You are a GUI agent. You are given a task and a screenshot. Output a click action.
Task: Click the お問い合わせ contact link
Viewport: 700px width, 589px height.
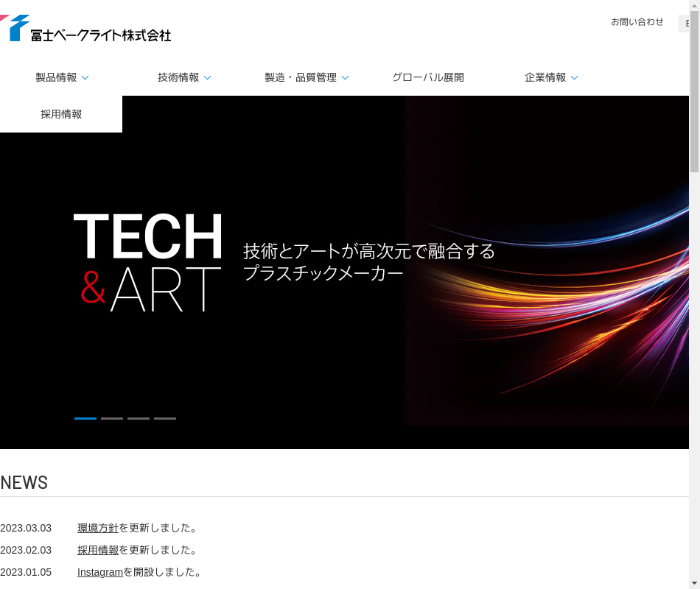[x=637, y=22]
